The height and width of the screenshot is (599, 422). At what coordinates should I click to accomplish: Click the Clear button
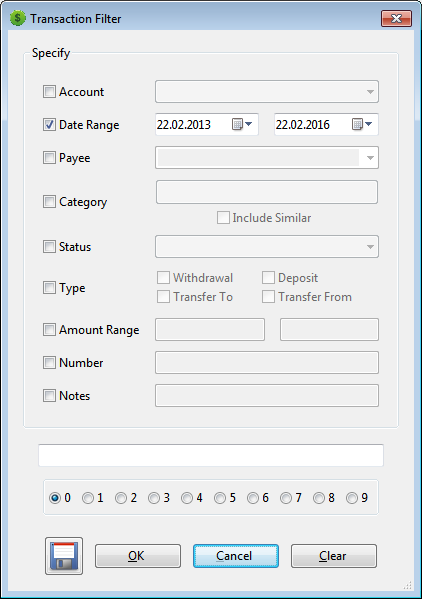pos(334,556)
